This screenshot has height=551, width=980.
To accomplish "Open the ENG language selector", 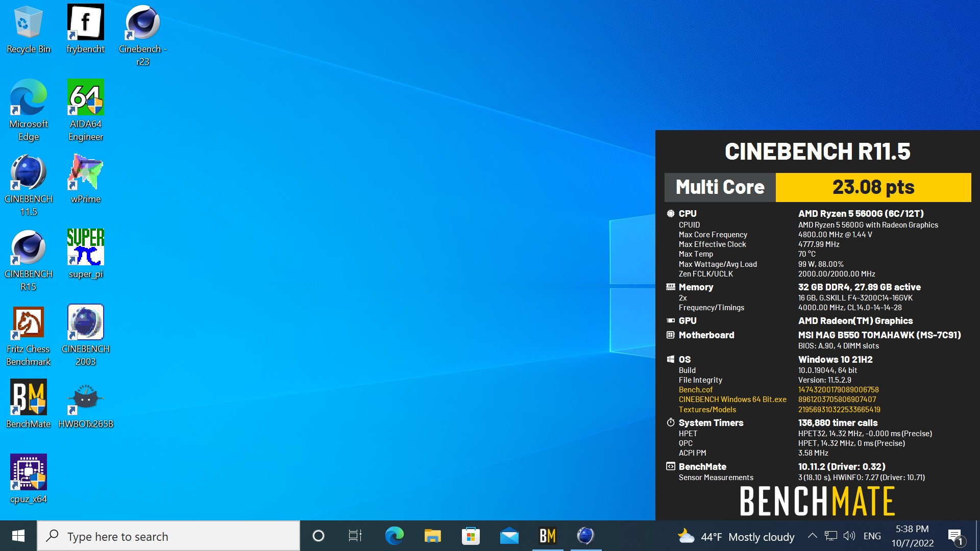I will 872,536.
